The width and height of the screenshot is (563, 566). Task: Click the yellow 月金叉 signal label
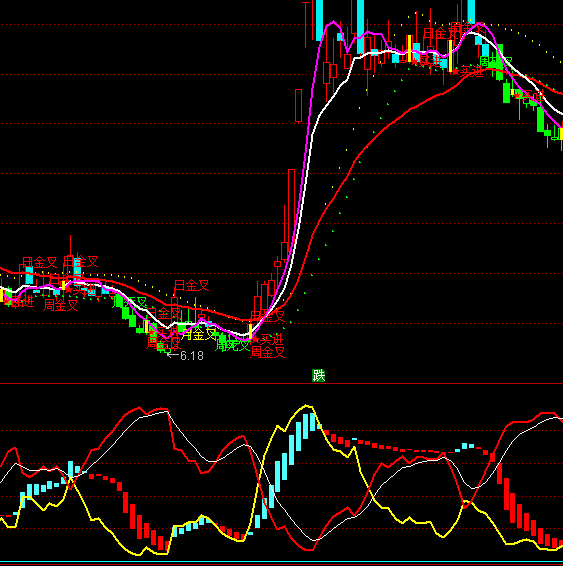(x=198, y=334)
